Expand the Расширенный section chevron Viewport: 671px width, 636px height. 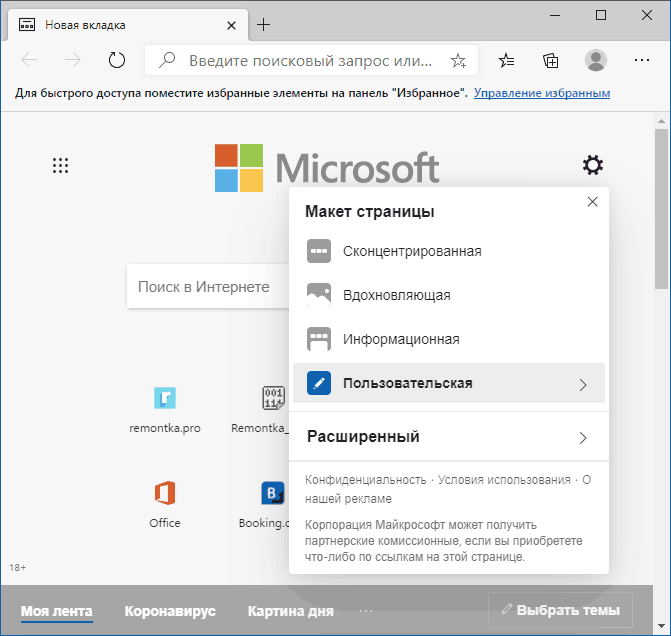(x=583, y=437)
